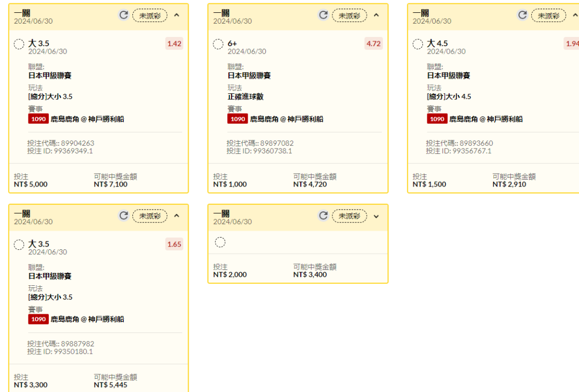Click 未派彩 badge on NT$ 1,500 card

tap(548, 16)
